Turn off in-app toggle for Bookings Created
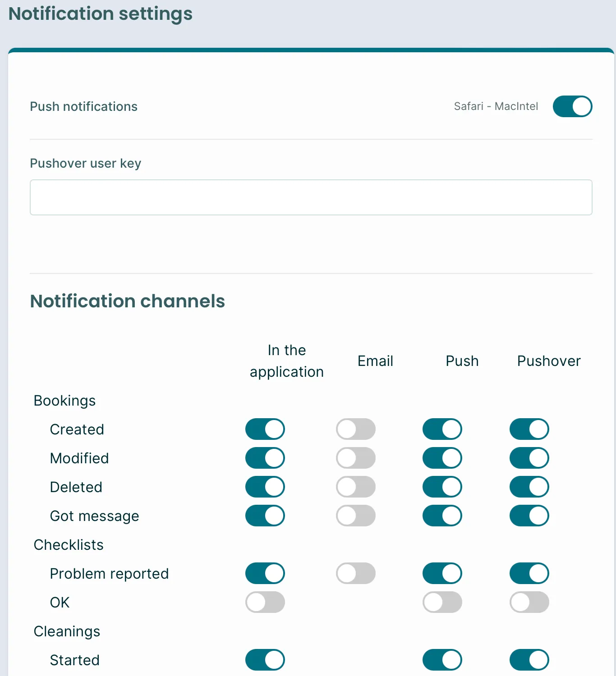The width and height of the screenshot is (616, 676). pyautogui.click(x=265, y=429)
